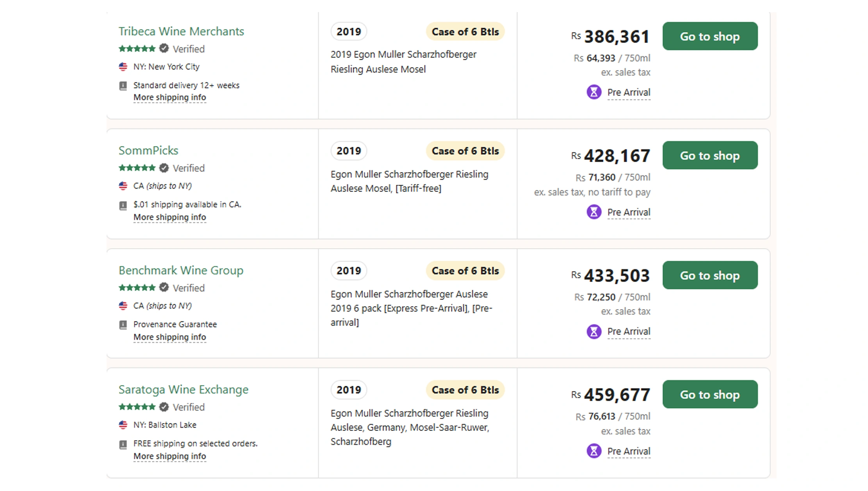Screen dimensions: 868x491
Task: Click the Pre Arrival hourglass icon for Tribeca listing
Action: [x=594, y=92]
